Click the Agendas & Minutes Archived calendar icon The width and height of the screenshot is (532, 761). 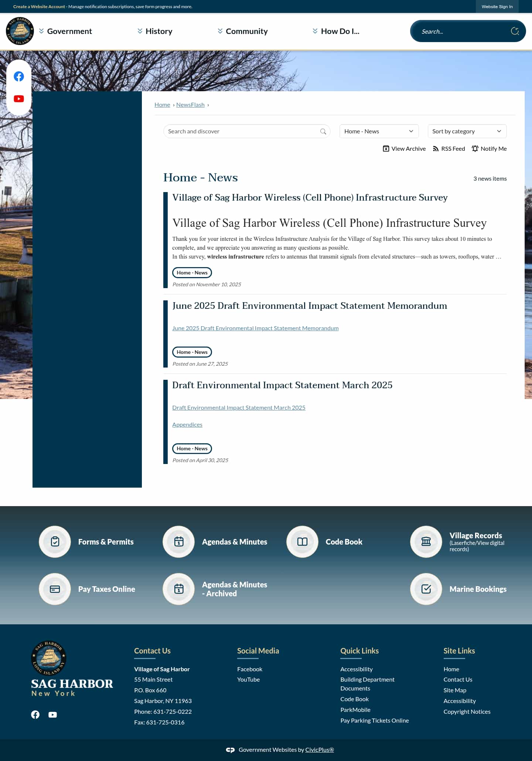tap(179, 589)
